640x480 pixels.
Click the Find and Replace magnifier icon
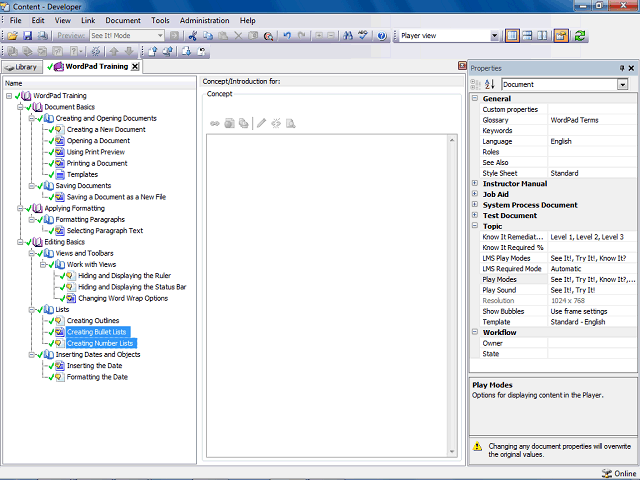(268, 36)
